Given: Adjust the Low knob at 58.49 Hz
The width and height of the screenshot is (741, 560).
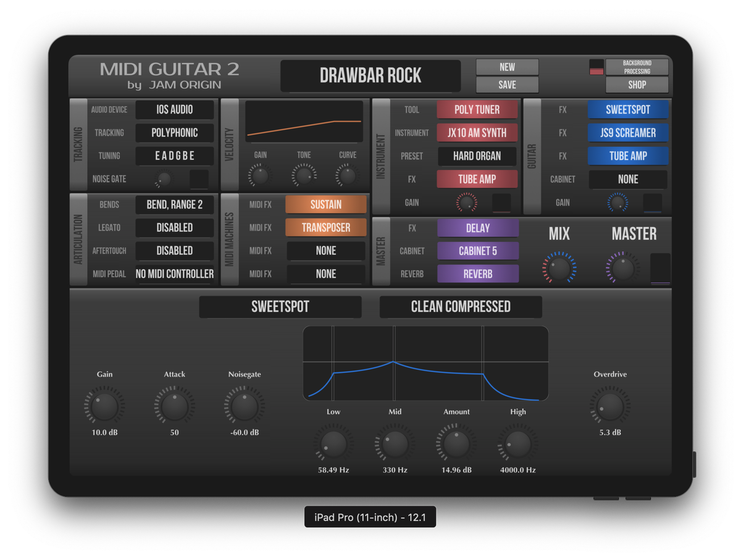Looking at the screenshot, I should pos(333,443).
